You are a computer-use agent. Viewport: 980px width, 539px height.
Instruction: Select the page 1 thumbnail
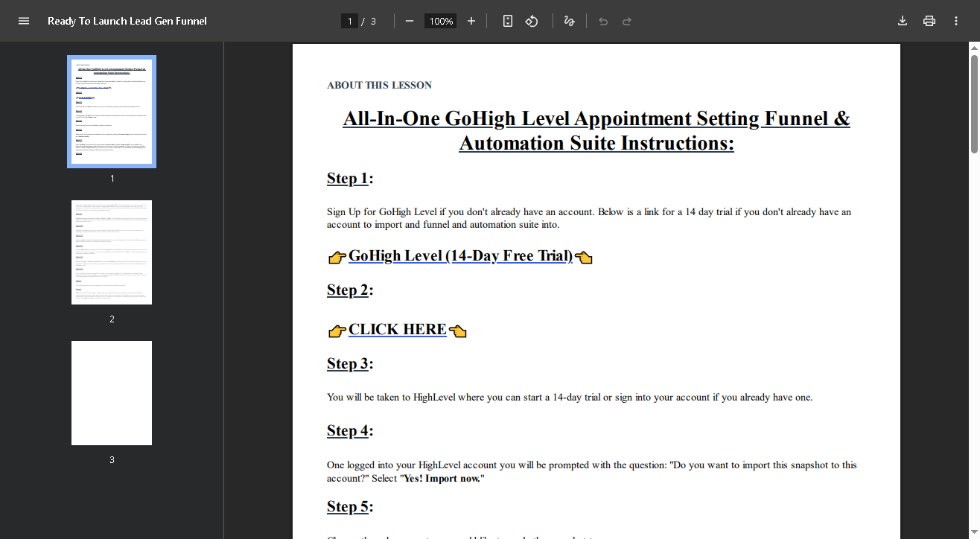pos(112,112)
